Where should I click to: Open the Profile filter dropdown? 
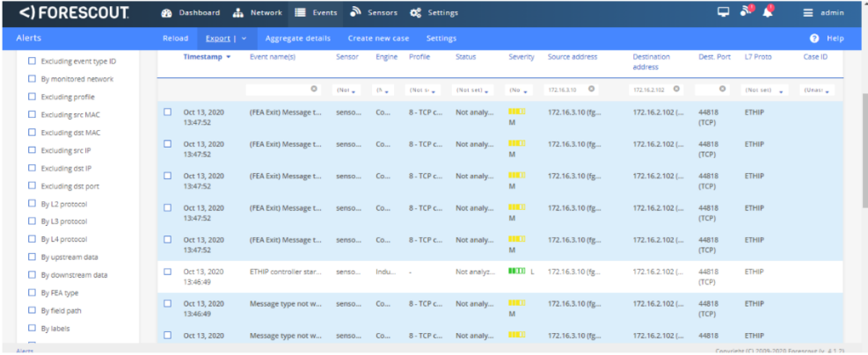(x=424, y=90)
